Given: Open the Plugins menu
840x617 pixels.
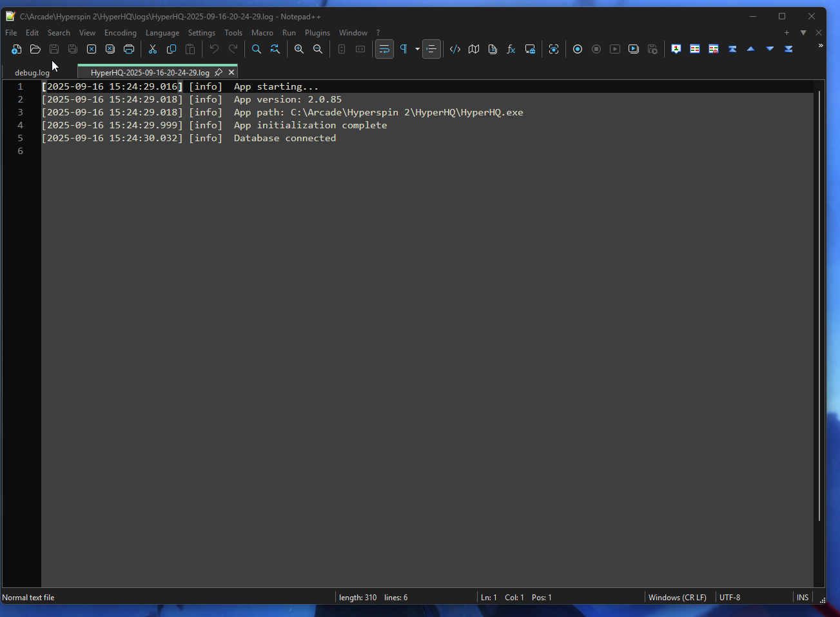Looking at the screenshot, I should (317, 33).
